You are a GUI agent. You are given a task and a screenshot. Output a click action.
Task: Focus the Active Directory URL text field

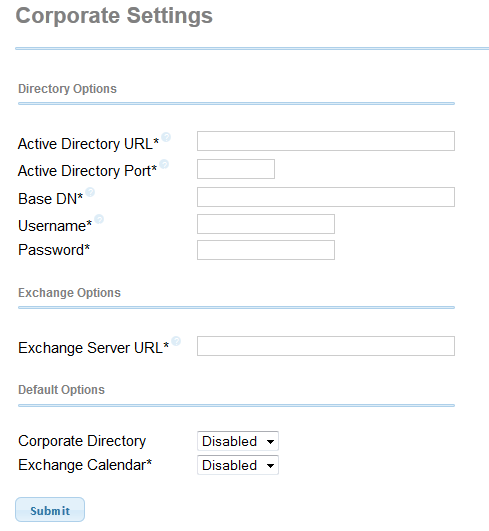[326, 141]
